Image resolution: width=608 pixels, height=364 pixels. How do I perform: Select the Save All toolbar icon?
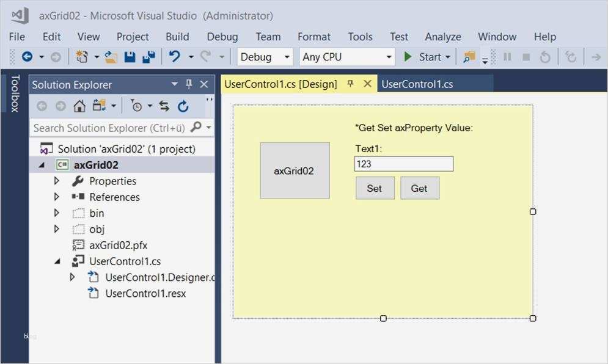[150, 57]
